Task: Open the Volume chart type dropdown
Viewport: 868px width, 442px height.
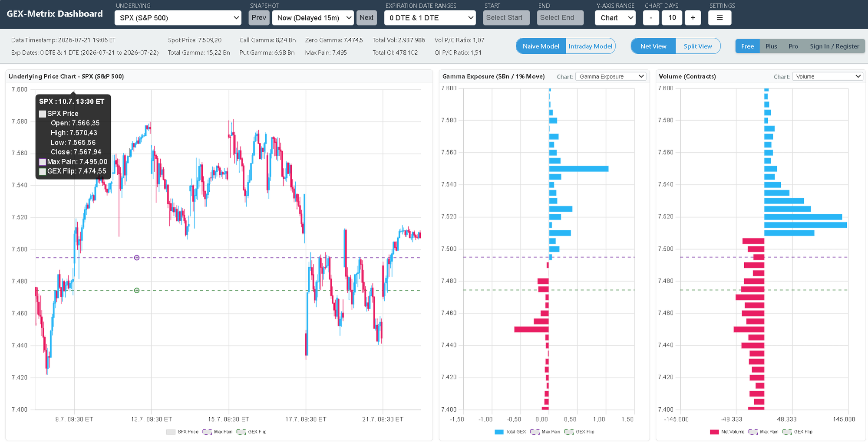Action: point(827,76)
